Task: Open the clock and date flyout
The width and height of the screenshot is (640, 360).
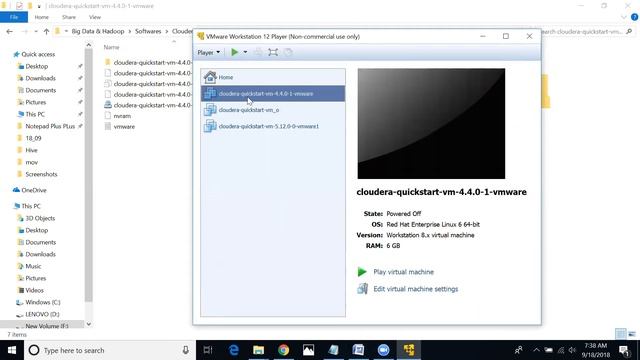Action: 596,350
